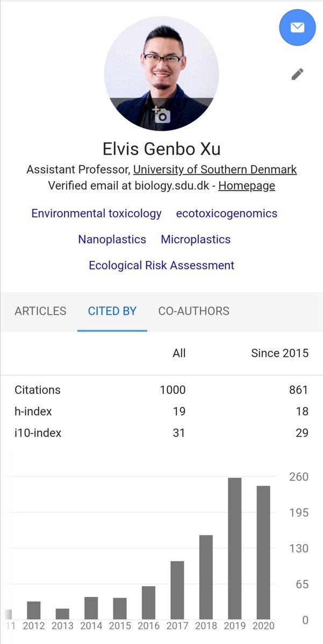323x644 pixels.
Task: Select the Environmental toxicology interest
Action: pos(96,213)
